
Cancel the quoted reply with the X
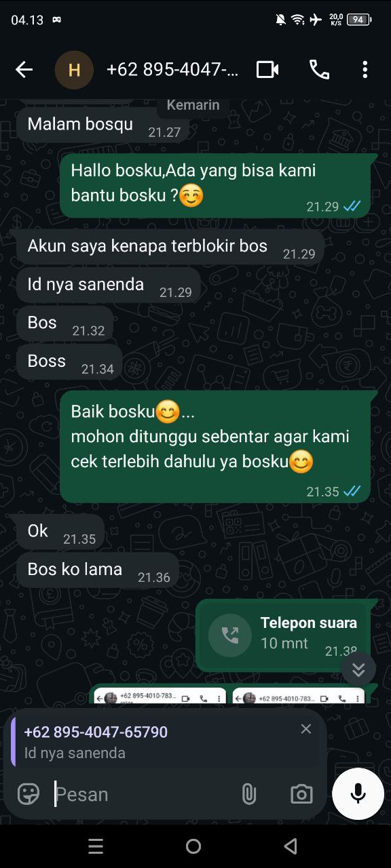point(306,729)
